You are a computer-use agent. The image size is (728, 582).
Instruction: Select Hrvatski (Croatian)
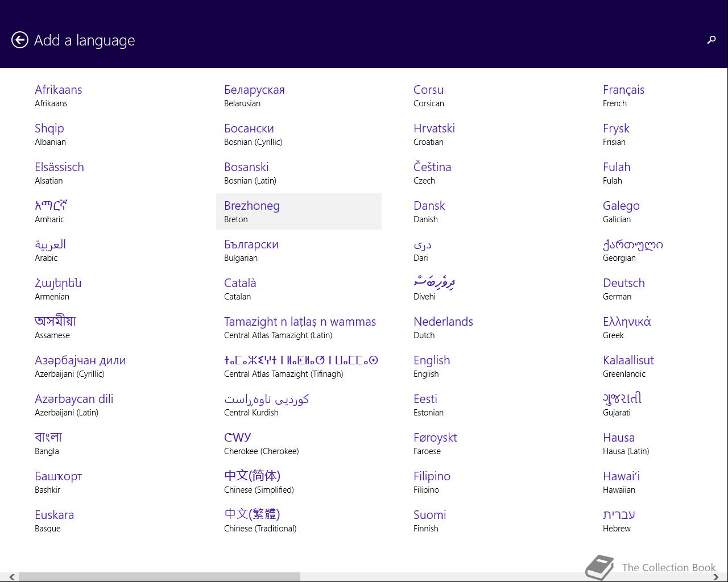pyautogui.click(x=488, y=134)
